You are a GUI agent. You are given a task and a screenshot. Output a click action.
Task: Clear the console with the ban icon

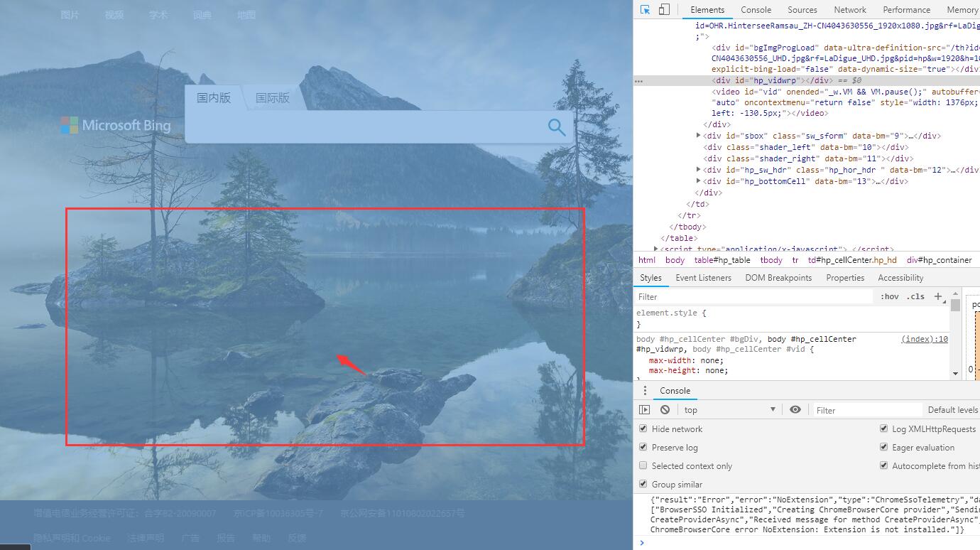point(665,410)
